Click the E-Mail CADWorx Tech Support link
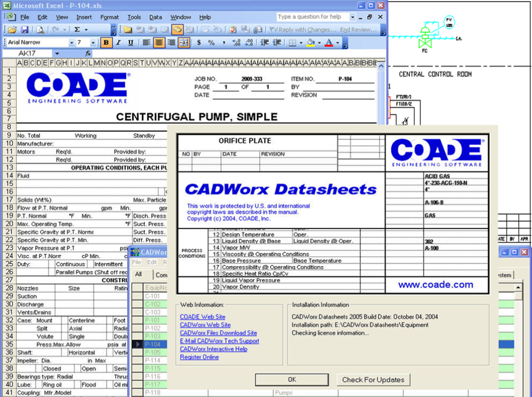This screenshot has width=532, height=397. click(x=220, y=341)
